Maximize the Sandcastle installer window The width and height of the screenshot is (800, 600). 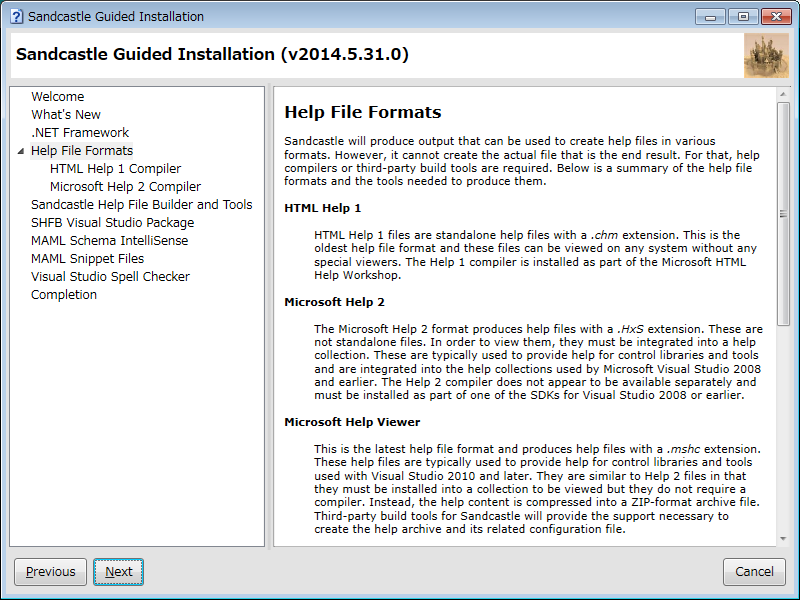pyautogui.click(x=743, y=17)
